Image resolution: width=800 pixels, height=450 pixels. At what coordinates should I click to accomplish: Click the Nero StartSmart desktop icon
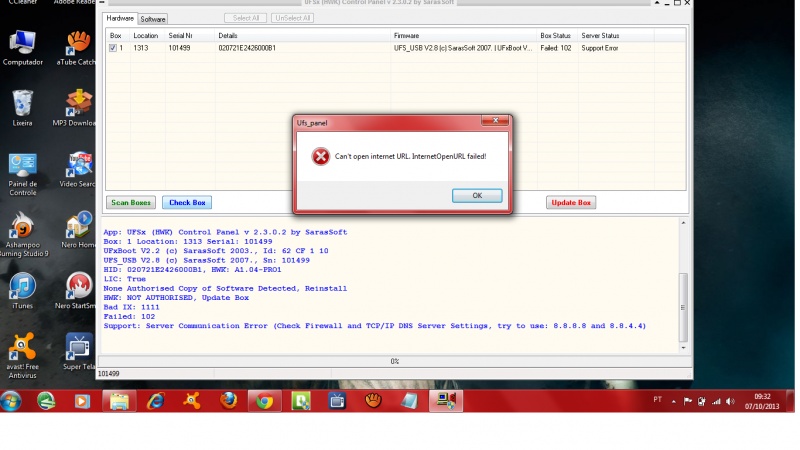(x=76, y=291)
